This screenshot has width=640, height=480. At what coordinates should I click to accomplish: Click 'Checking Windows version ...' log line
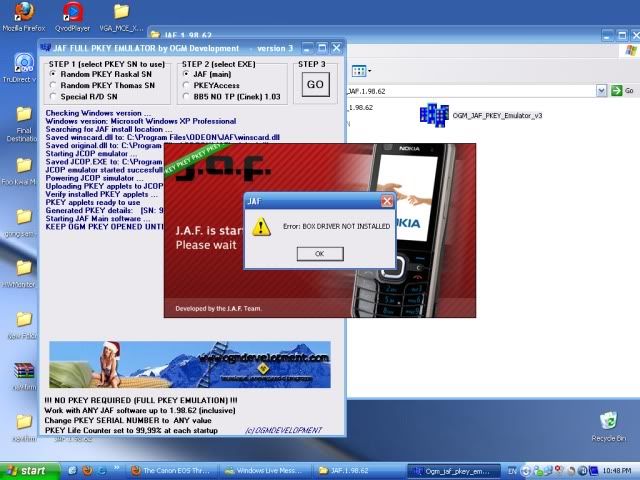98,113
